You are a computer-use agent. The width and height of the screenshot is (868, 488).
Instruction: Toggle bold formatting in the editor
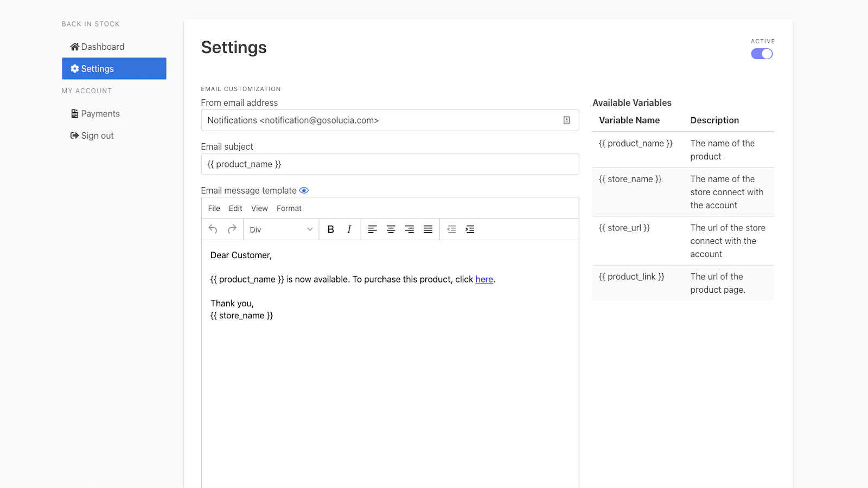coord(330,229)
